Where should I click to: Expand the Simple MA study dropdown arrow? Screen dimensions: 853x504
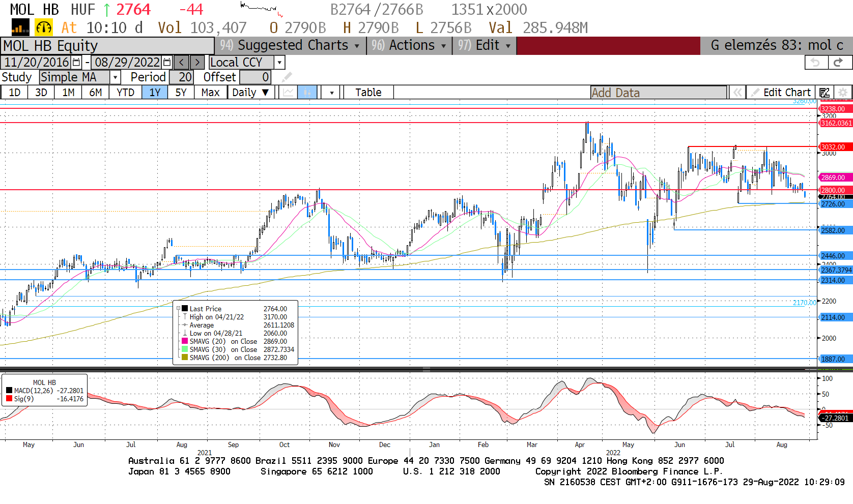[x=116, y=77]
